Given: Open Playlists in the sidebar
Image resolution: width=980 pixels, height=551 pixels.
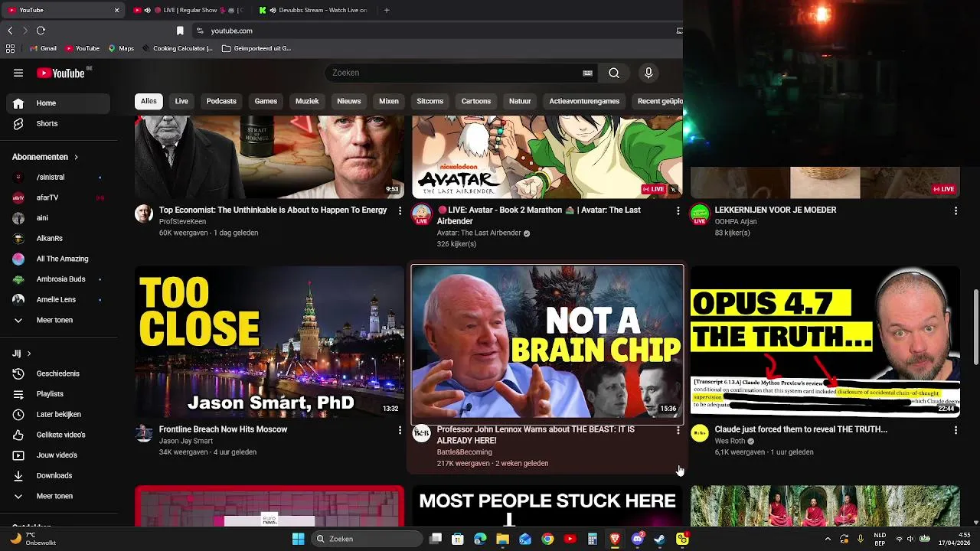Looking at the screenshot, I should (x=58, y=394).
